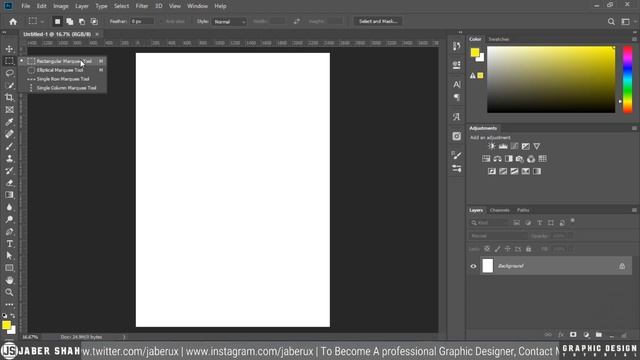This screenshot has height=360, width=640.
Task: Add a Color Balance adjustment
Action: [x=497, y=159]
